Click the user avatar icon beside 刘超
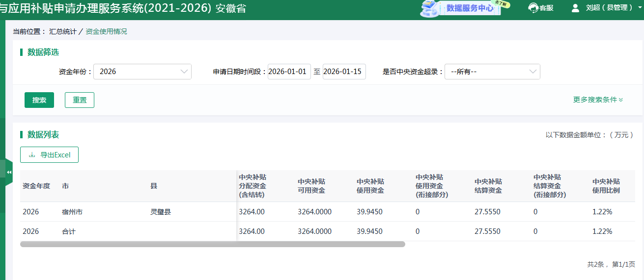644x280 pixels. point(575,8)
